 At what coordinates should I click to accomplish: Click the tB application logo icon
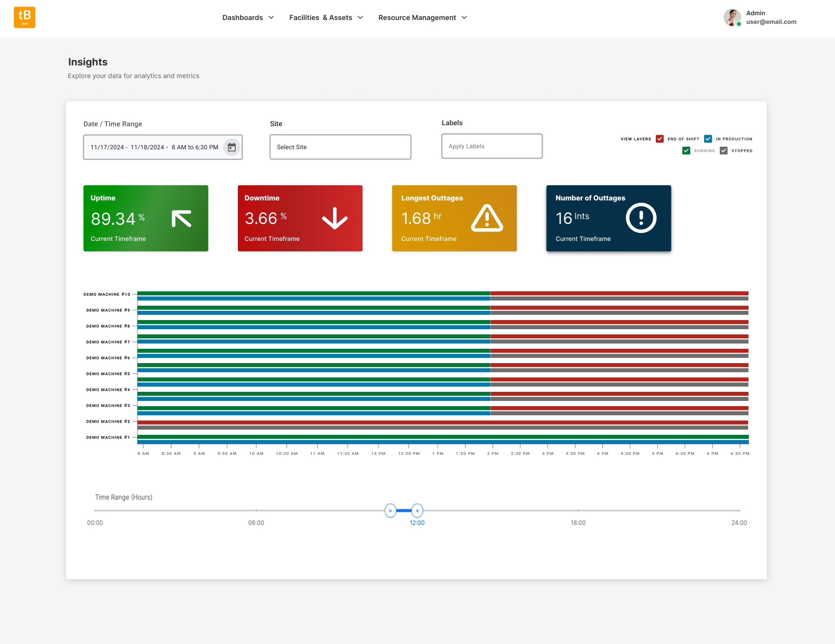[24, 17]
